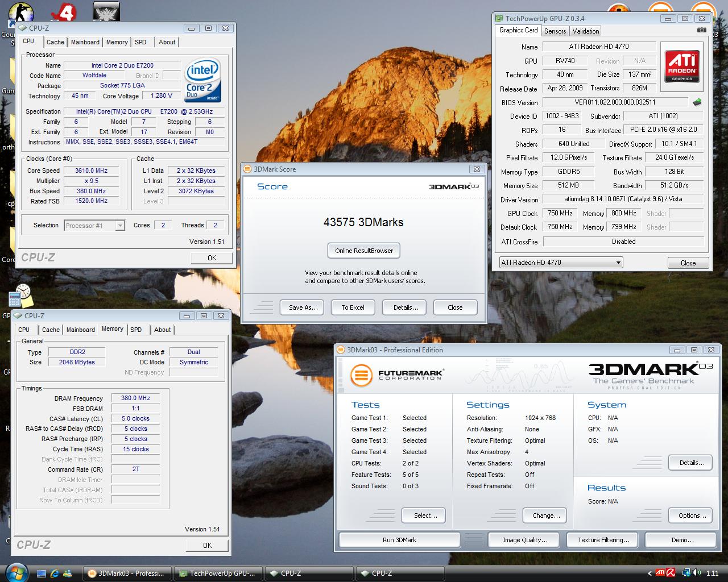Open the Mainboard tab in top CPU-Z window
This screenshot has width=728, height=582.
click(x=85, y=42)
